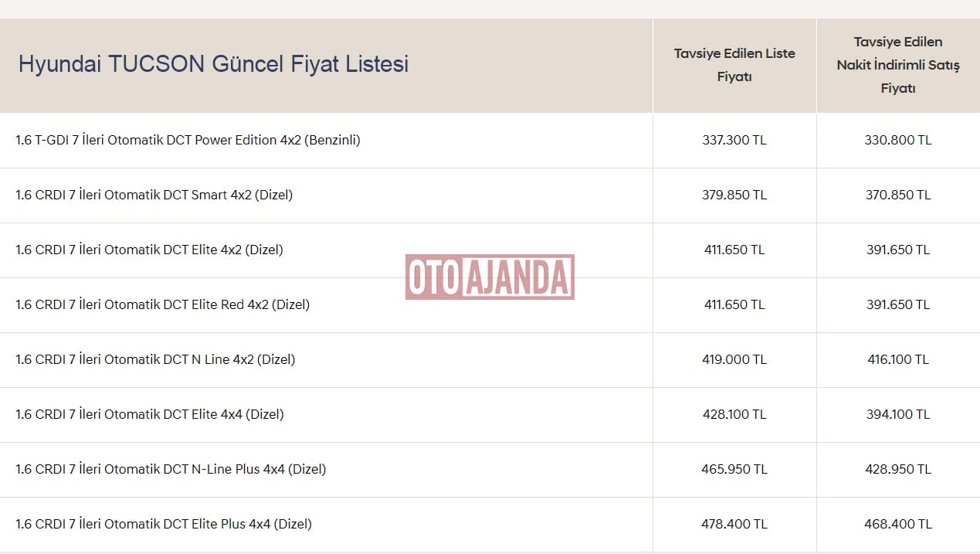980x554 pixels.
Task: Click the 419.000 TL list price
Action: click(x=734, y=359)
